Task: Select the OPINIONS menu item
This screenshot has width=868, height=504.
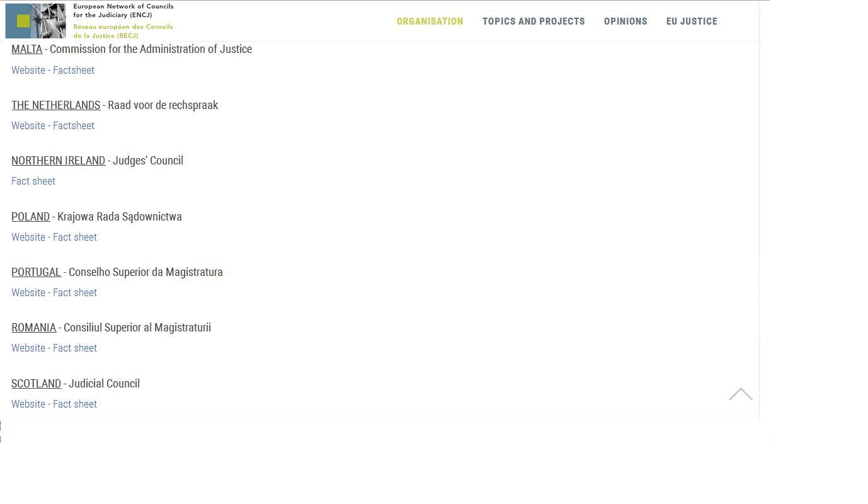Action: pos(625,21)
